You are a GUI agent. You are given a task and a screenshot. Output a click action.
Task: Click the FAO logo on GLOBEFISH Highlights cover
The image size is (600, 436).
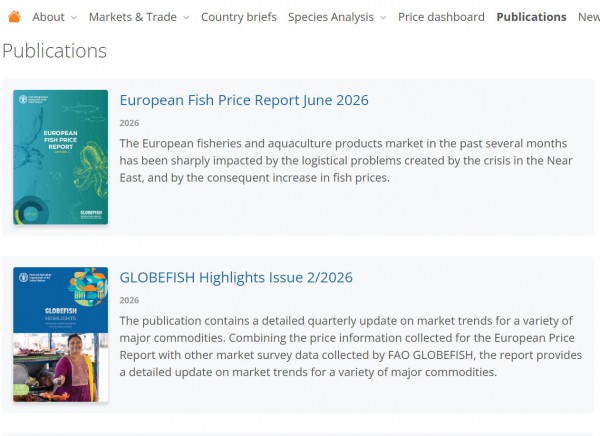click(23, 277)
